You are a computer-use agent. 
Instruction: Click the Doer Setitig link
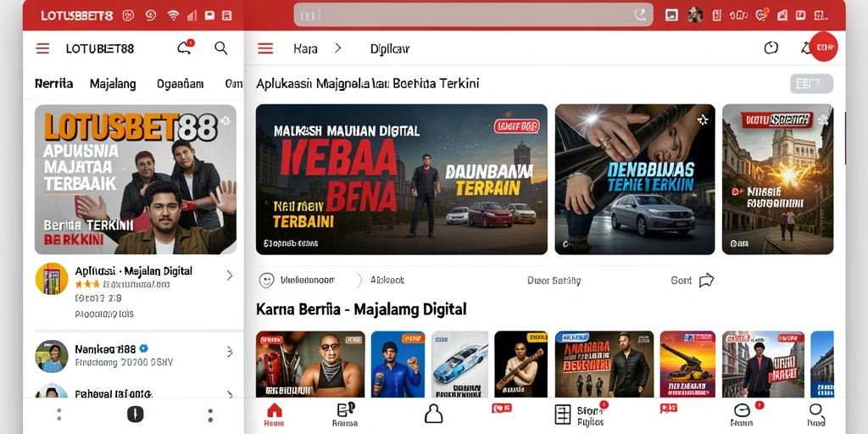[x=554, y=281]
